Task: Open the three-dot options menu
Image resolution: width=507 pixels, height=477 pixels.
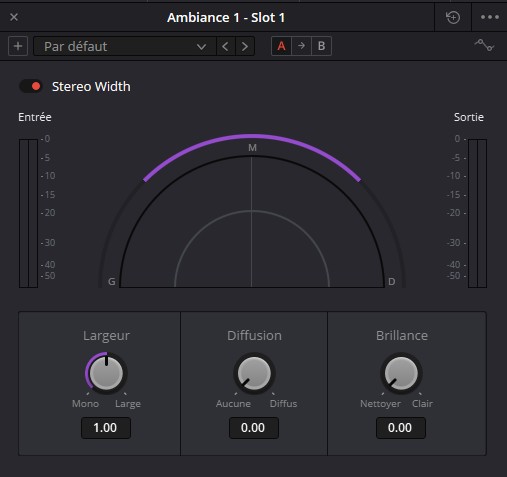Action: [x=490, y=17]
